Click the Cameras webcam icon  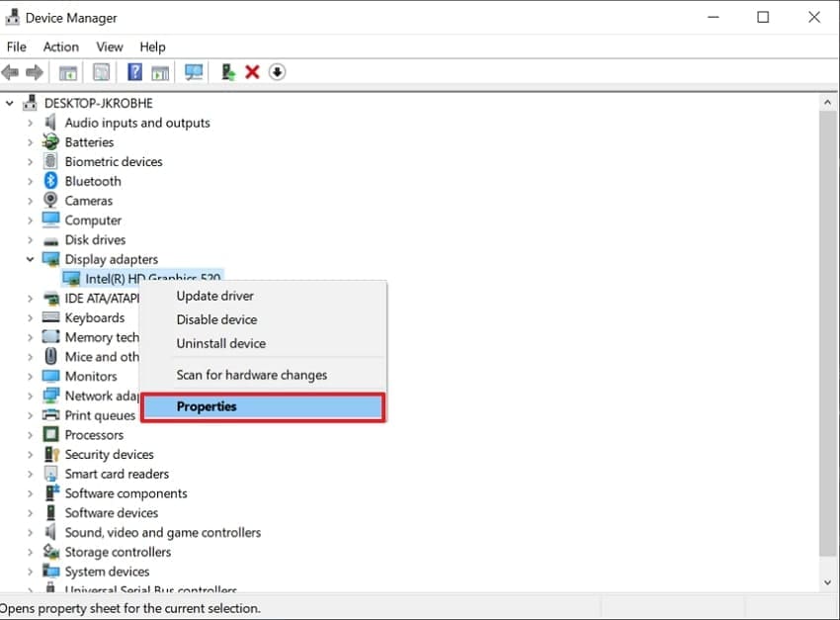[x=50, y=201]
